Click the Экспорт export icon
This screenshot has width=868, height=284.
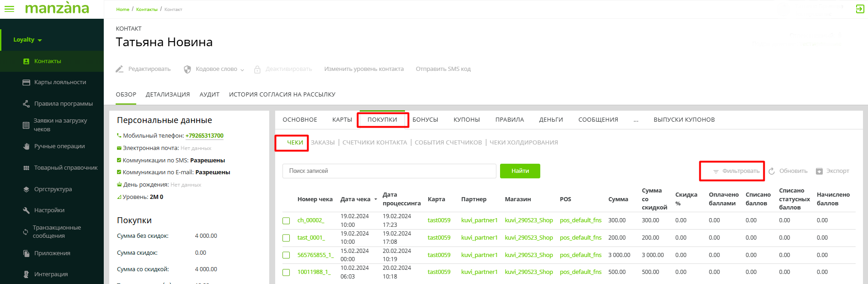(819, 171)
